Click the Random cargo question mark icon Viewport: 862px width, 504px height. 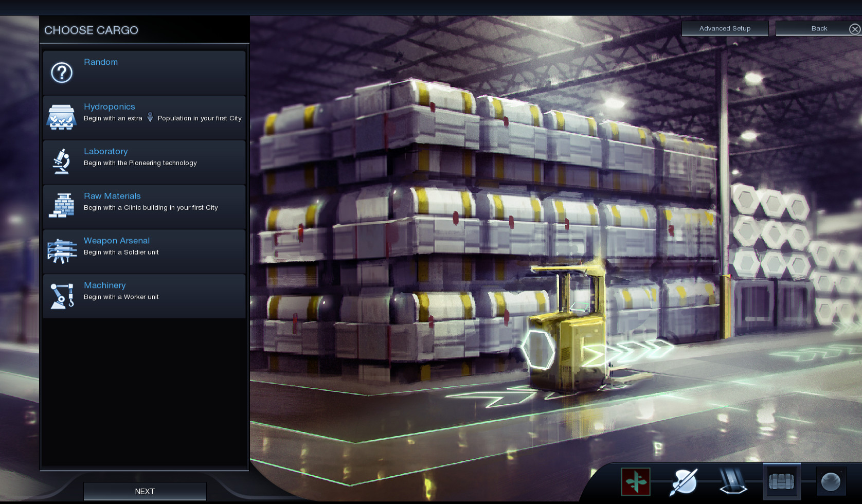pos(62,73)
